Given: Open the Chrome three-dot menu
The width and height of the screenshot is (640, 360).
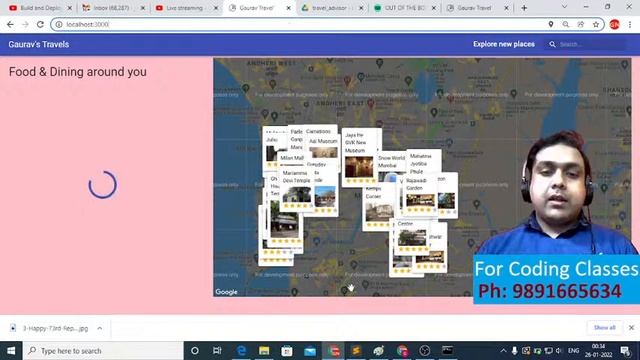Looking at the screenshot, I should (x=630, y=24).
